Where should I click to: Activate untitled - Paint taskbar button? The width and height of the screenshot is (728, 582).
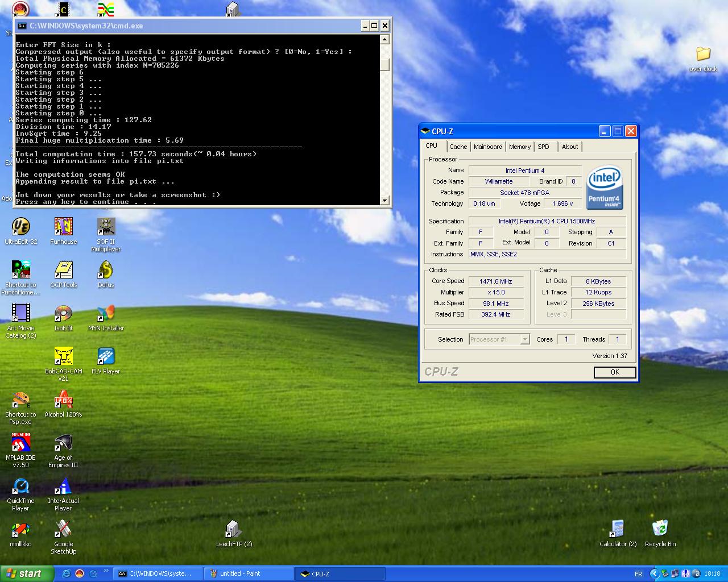[x=249, y=573]
